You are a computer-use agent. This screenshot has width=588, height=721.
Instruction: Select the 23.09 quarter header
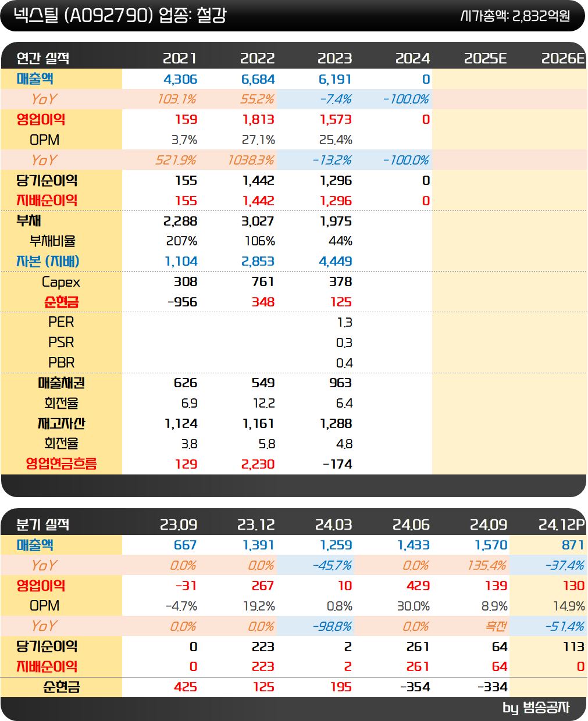[x=179, y=524]
